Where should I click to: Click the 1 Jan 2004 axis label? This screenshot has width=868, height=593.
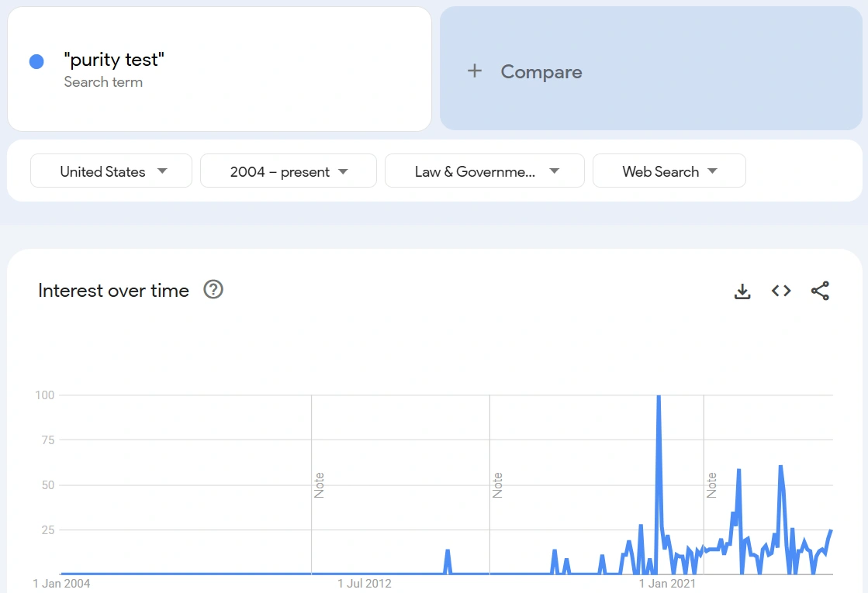[61, 583]
